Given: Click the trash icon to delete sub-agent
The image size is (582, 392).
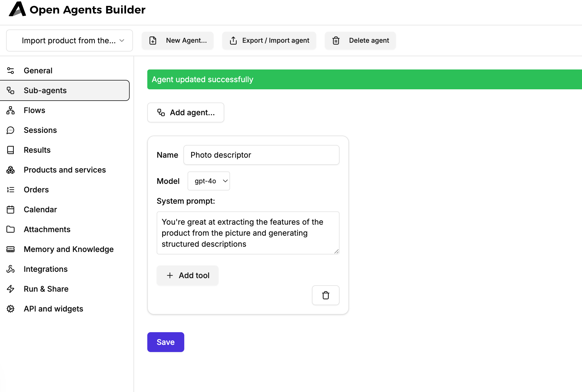Looking at the screenshot, I should point(325,295).
